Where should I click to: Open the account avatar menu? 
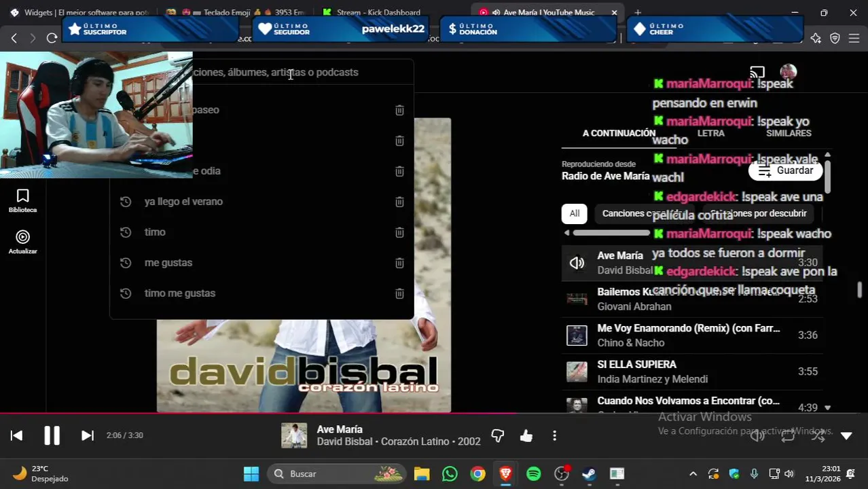tap(788, 72)
